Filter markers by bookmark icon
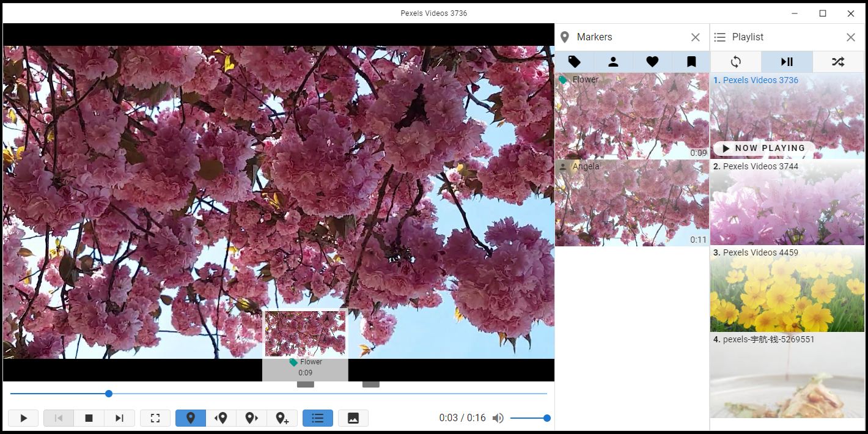Screen dimensions: 868x434 click(691, 62)
